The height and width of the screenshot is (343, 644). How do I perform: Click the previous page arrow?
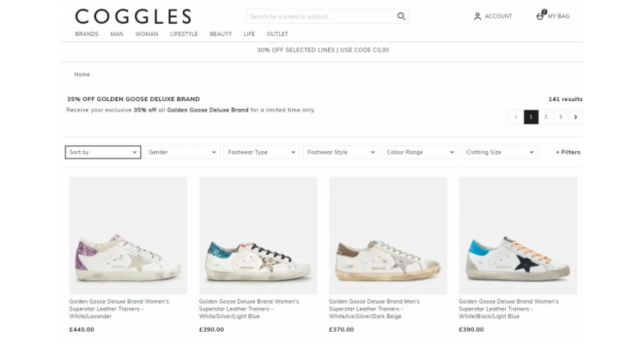(516, 117)
